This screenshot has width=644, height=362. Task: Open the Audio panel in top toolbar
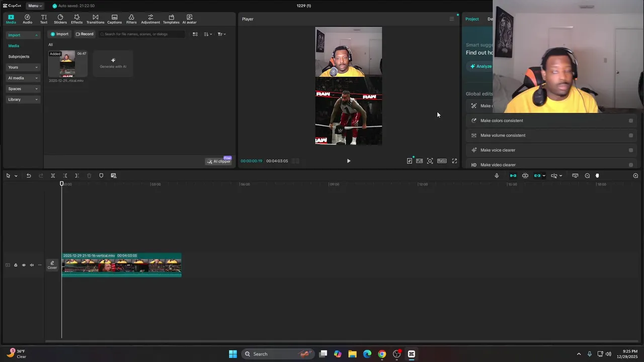point(27,19)
